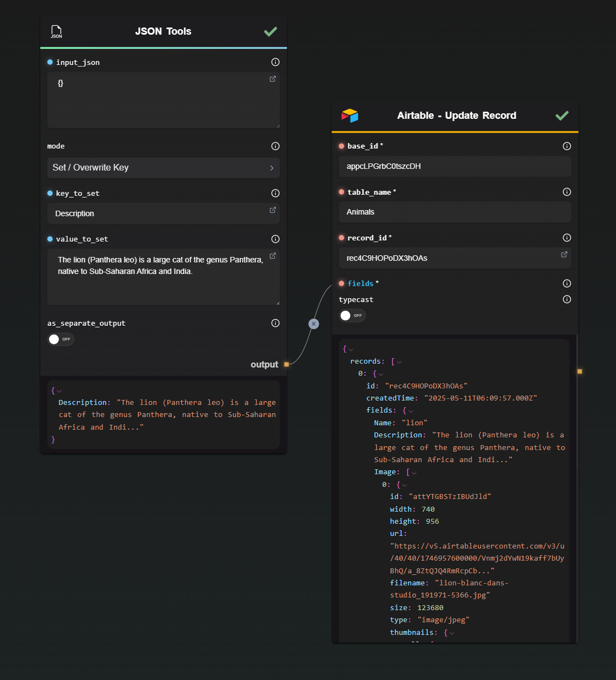Click the Airtable output scrollbar
Image resolution: width=616 pixels, height=680 pixels.
[576, 489]
